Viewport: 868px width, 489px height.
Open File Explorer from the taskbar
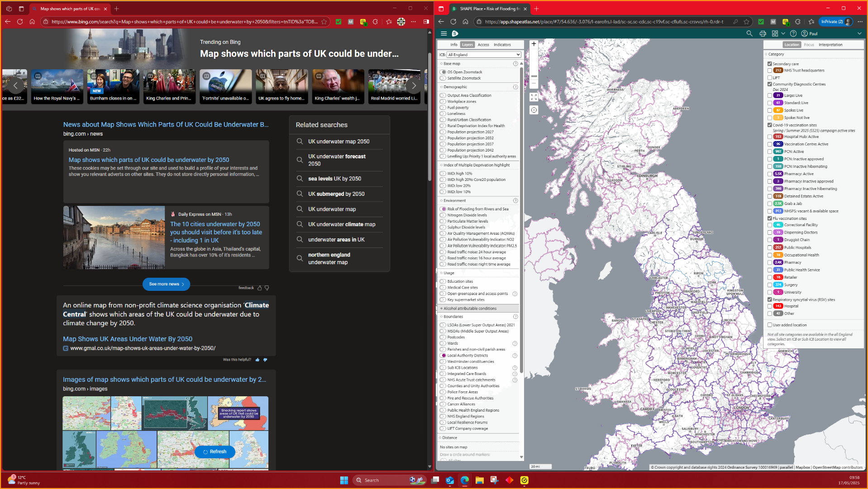click(479, 480)
